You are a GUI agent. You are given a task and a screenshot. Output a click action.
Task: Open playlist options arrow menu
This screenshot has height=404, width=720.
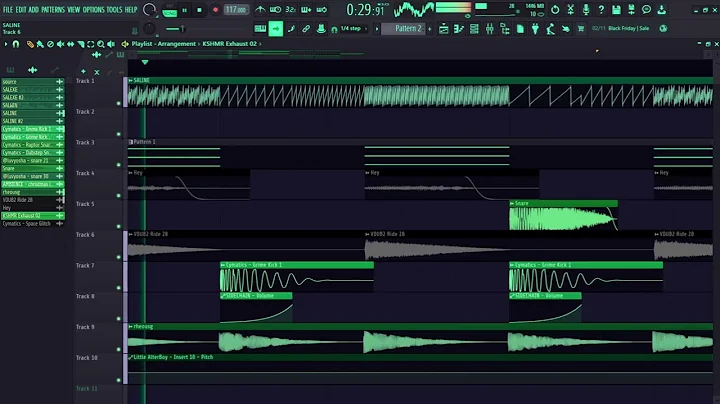tap(6, 44)
